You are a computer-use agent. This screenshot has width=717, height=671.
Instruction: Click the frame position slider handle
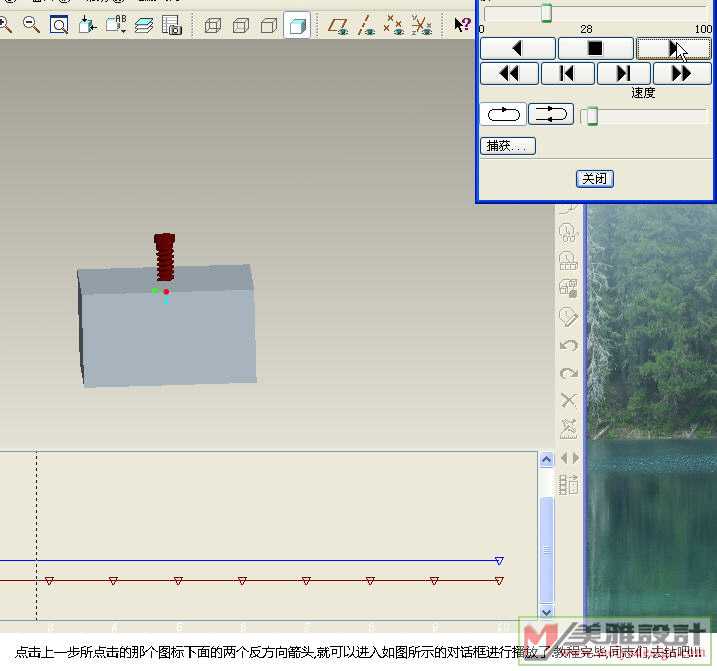[x=546, y=13]
